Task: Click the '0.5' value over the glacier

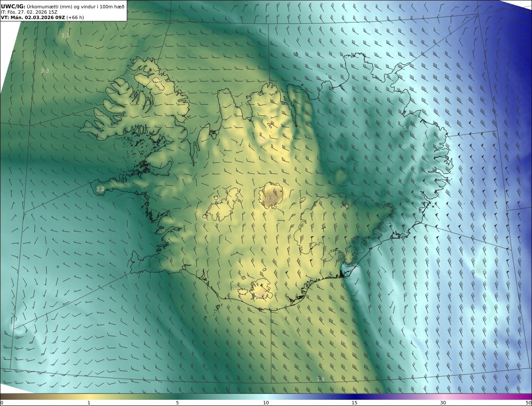Action: click(x=270, y=199)
